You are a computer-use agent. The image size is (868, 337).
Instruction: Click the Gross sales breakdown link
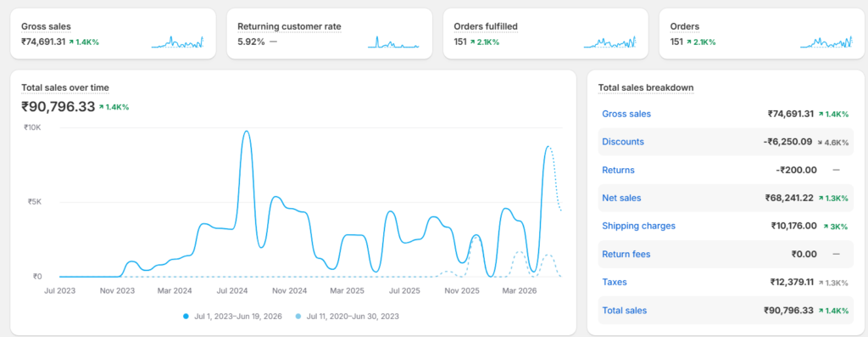pos(626,114)
